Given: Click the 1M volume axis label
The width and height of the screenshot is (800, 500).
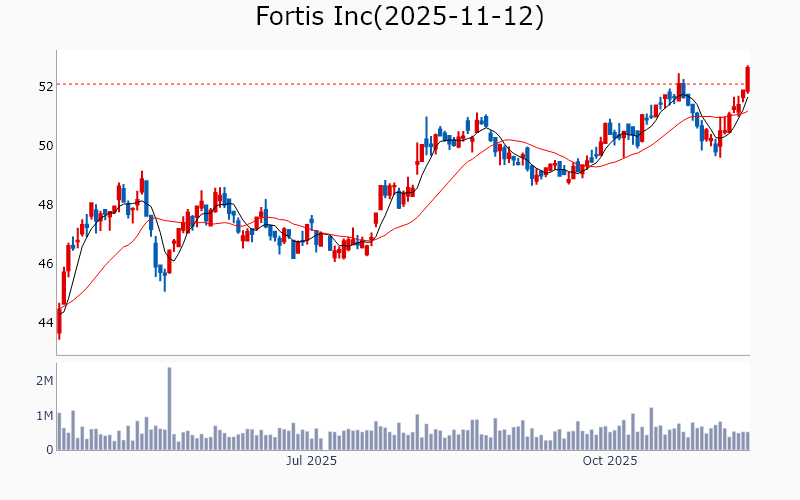Looking at the screenshot, I should pyautogui.click(x=44, y=416).
